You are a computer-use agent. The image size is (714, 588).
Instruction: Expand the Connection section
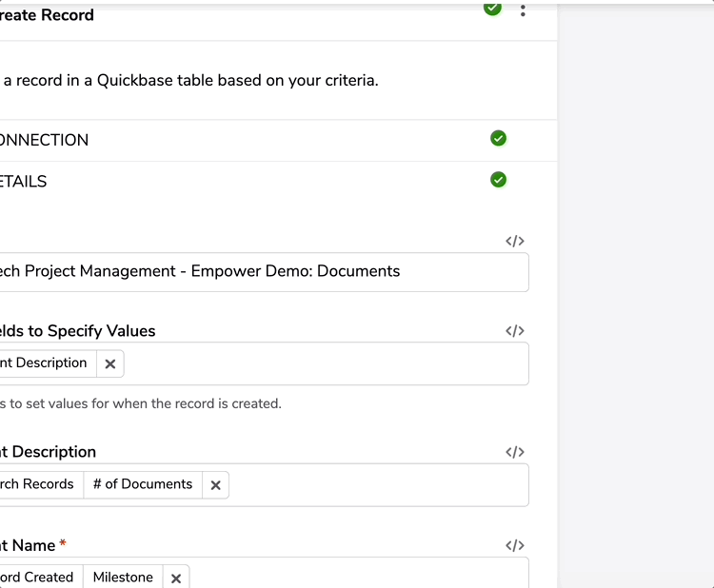click(279, 140)
